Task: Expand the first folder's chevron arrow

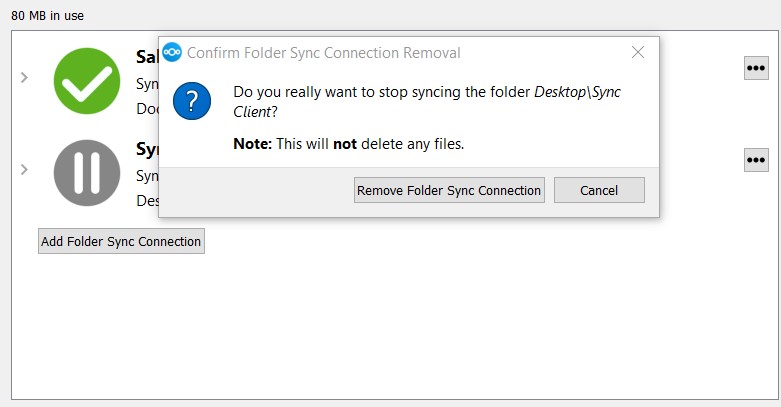Action: pyautogui.click(x=24, y=77)
